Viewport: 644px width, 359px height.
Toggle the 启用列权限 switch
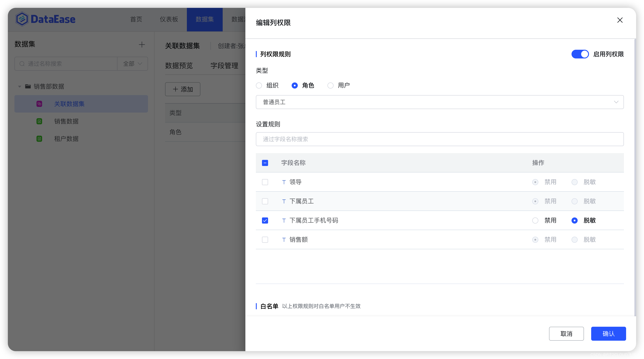580,54
